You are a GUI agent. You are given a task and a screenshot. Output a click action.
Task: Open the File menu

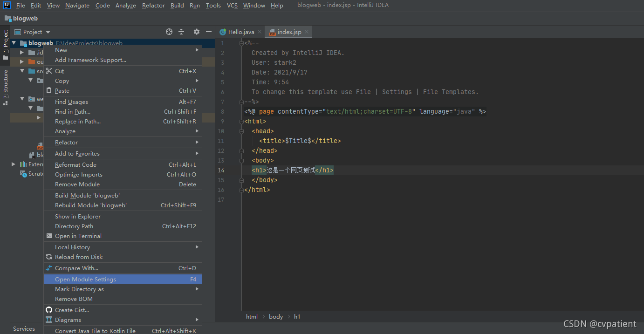coord(21,6)
